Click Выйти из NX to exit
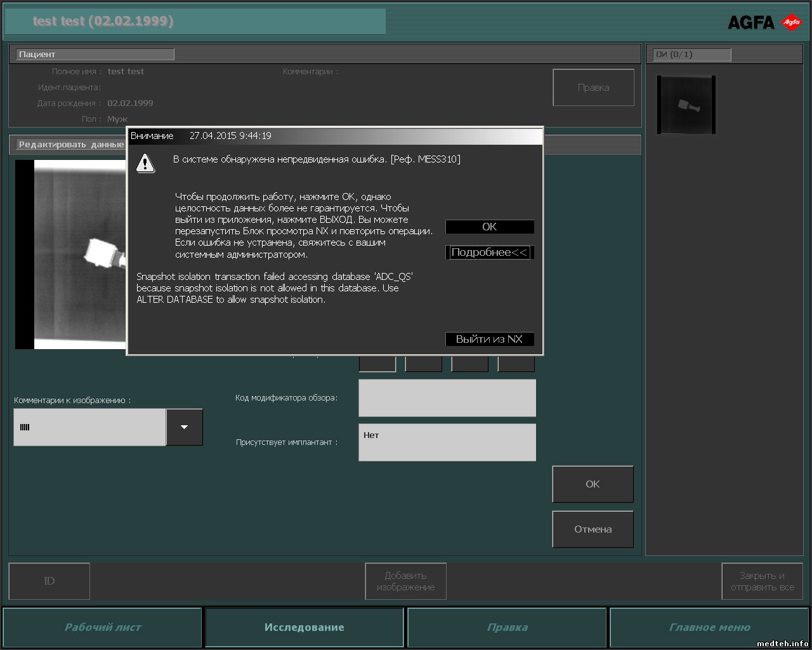 pos(489,340)
